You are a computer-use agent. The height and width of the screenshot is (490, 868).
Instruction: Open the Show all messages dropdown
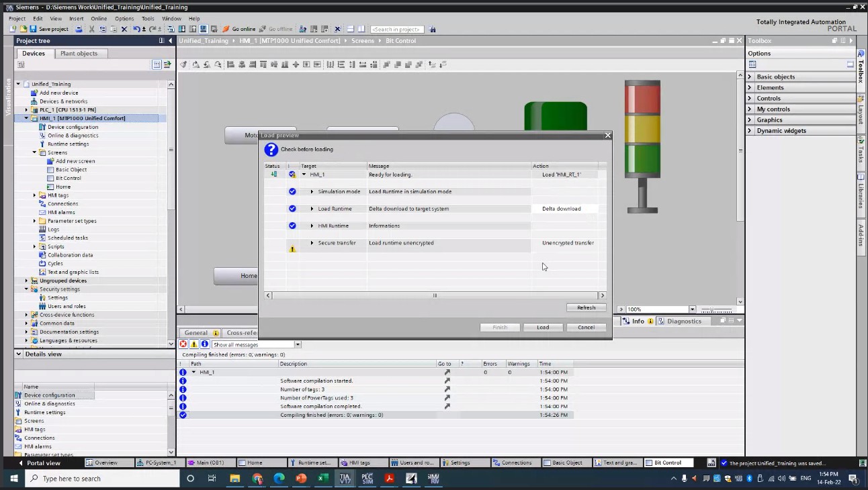298,344
